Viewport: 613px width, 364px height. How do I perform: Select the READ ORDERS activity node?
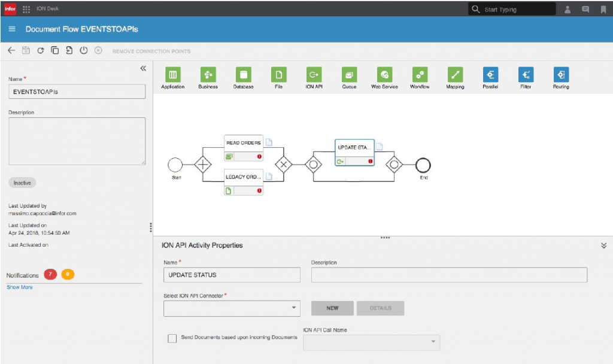pos(244,148)
